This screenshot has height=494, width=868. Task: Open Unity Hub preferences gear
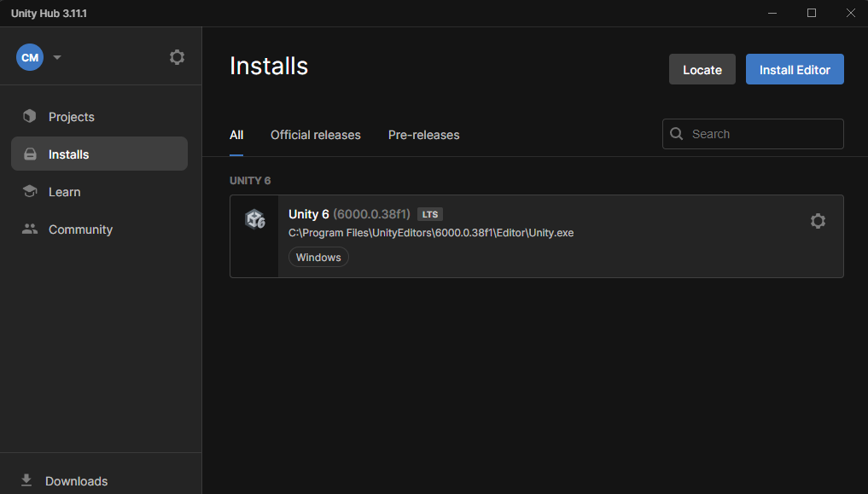[x=177, y=57]
